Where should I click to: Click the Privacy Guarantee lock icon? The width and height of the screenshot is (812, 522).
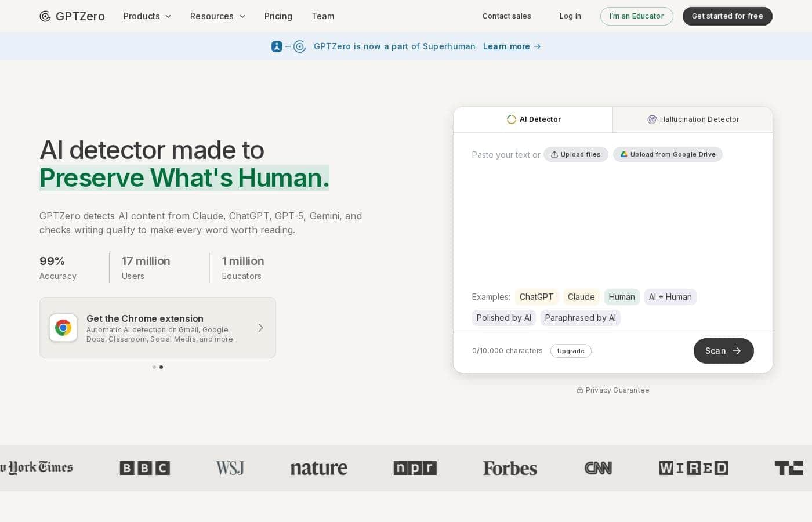[x=580, y=390]
